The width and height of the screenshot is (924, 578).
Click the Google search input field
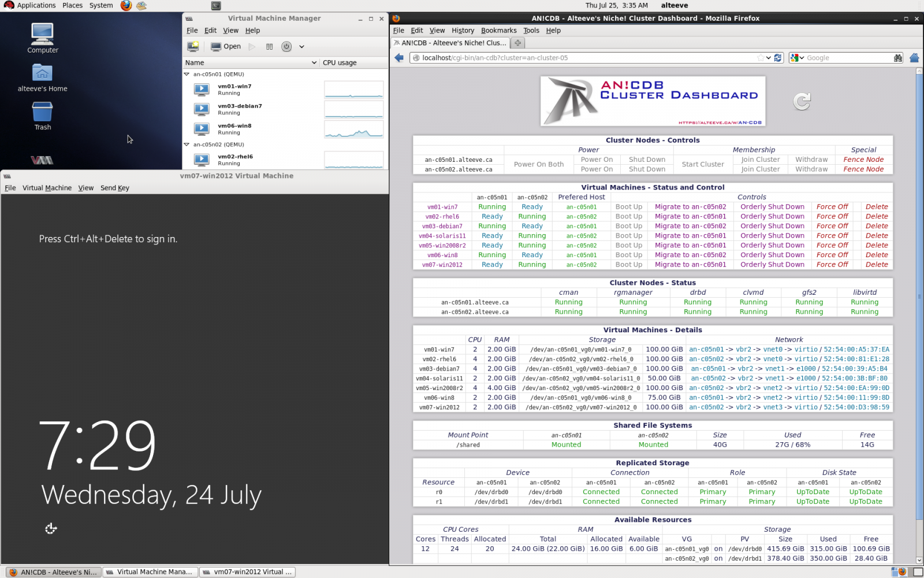848,58
